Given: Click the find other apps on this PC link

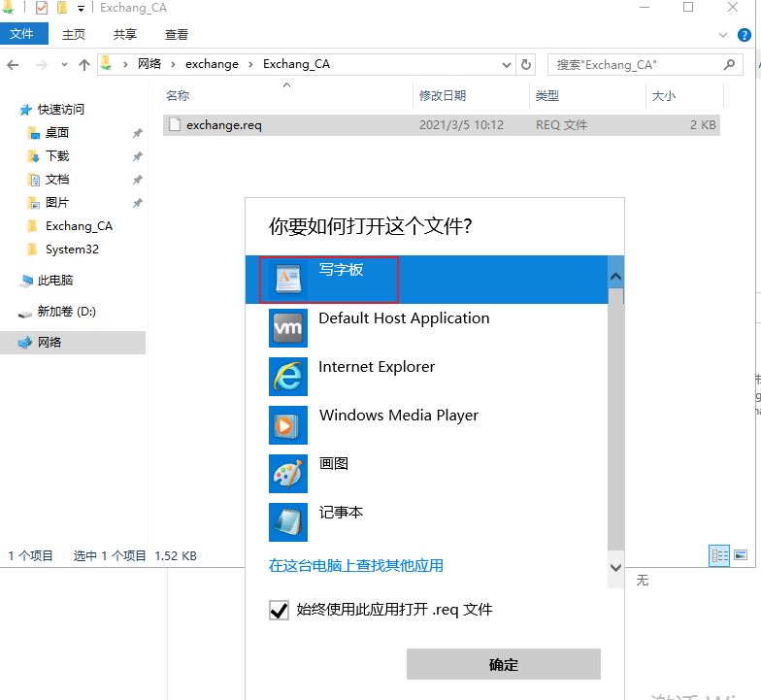Looking at the screenshot, I should click(356, 565).
